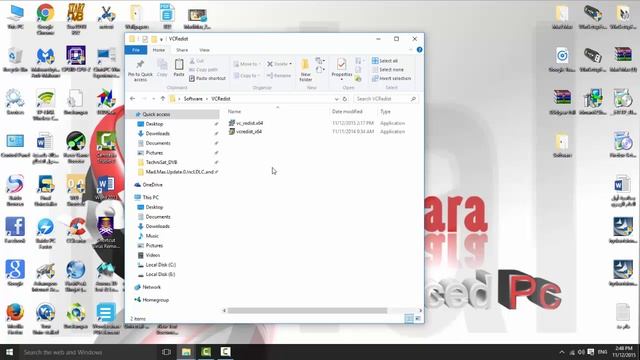Open Google Chrome desktop shortcut
This screenshot has height=360, width=640.
[x=45, y=19]
